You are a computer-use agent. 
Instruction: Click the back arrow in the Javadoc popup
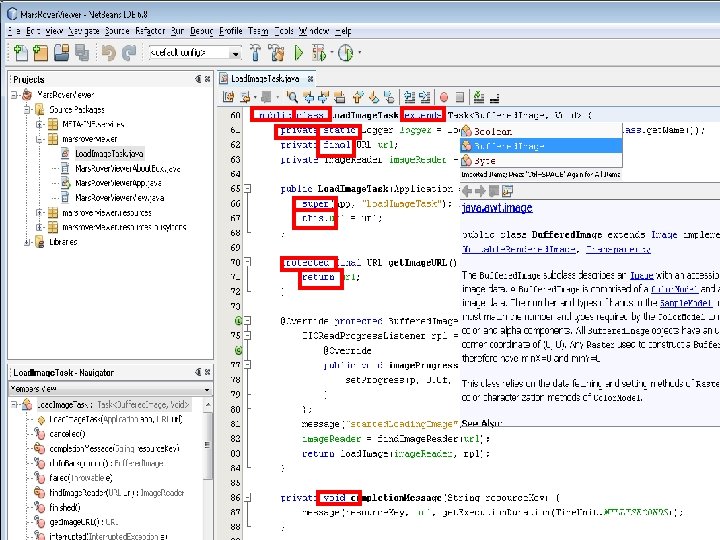468,190
